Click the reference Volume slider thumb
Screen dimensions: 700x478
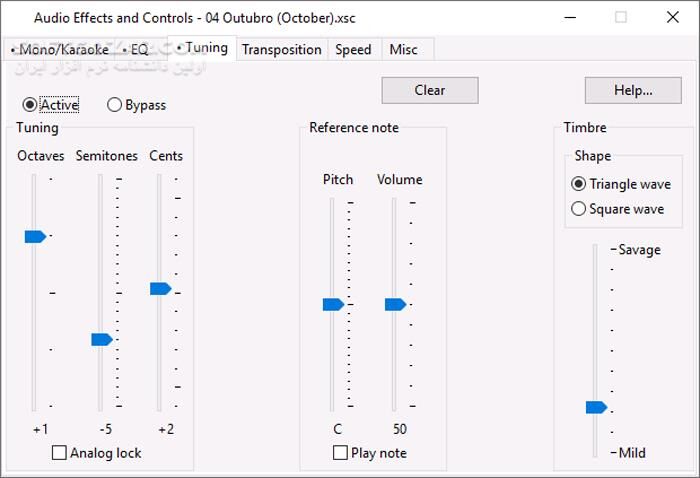(395, 304)
